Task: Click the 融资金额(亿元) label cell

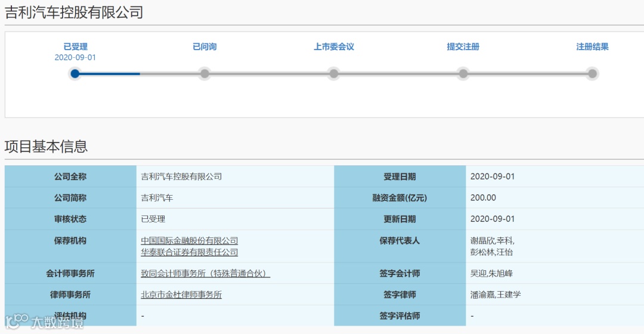Action: coord(400,198)
